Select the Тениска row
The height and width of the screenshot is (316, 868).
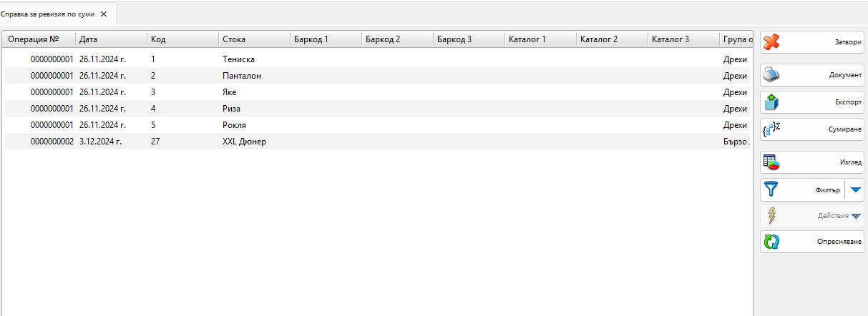coord(377,59)
